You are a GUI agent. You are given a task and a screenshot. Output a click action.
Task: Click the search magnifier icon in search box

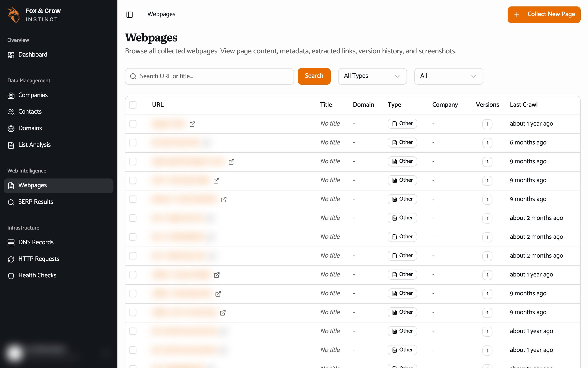133,76
